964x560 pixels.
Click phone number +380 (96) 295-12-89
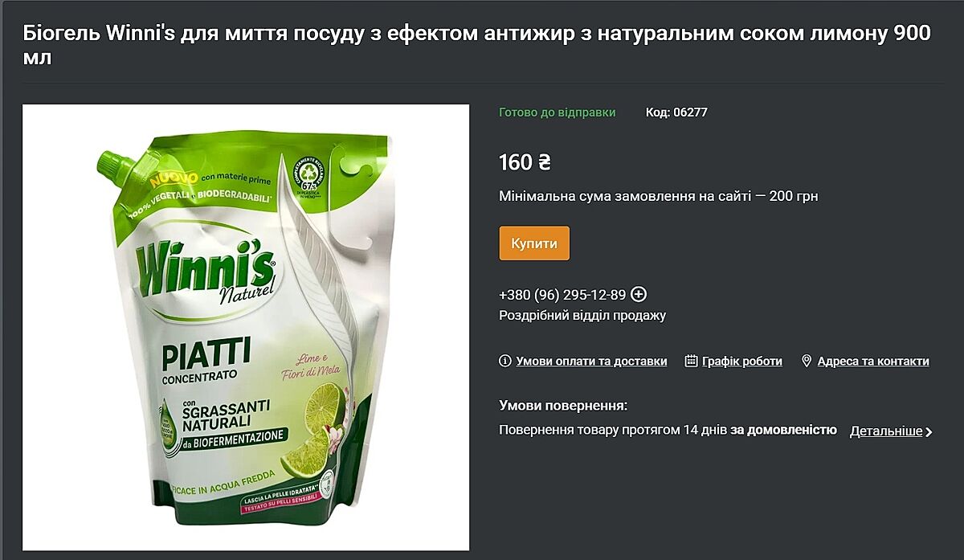562,294
